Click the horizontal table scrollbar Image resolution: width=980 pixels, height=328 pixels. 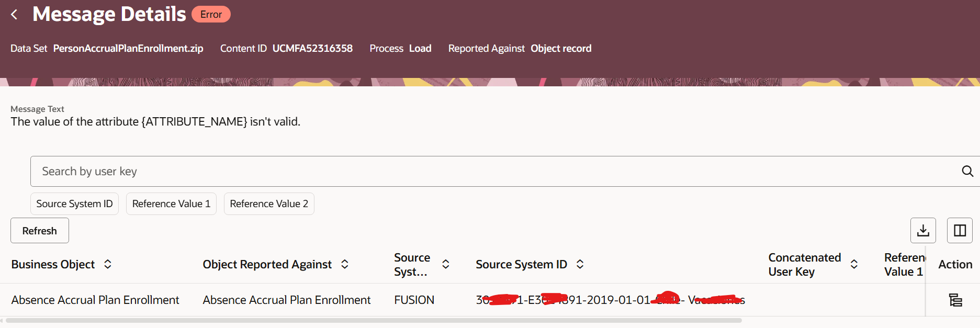tap(374, 320)
